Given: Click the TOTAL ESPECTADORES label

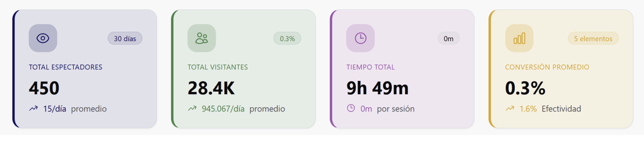Looking at the screenshot, I should tap(65, 67).
